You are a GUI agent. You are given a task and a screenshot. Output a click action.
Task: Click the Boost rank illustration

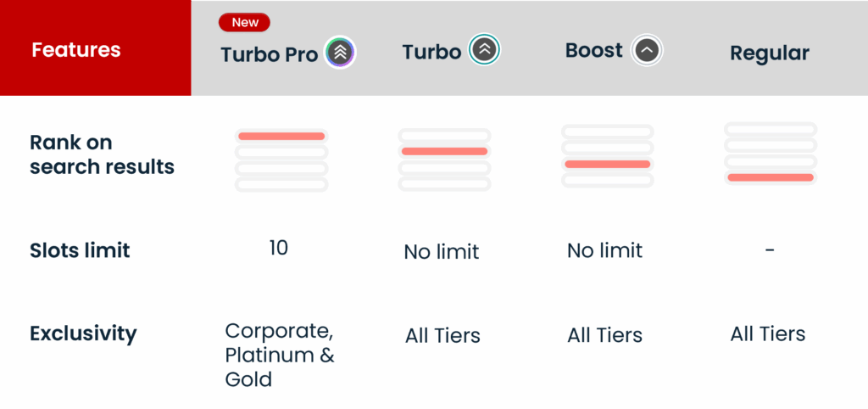[607, 155]
